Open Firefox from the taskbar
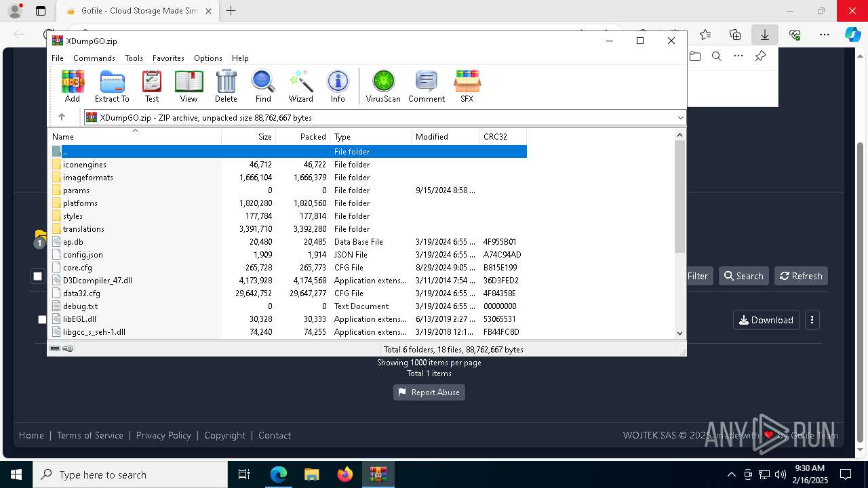 tap(345, 474)
